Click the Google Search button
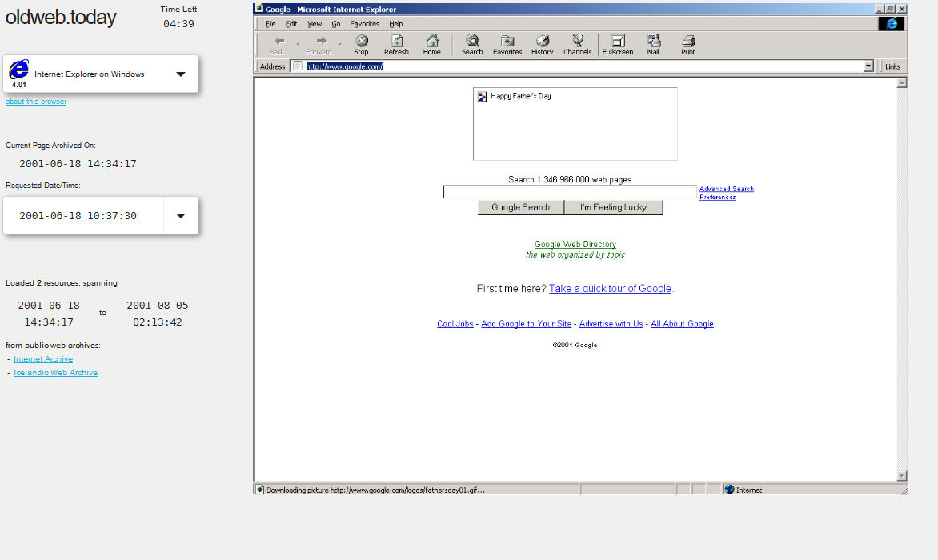 (x=520, y=207)
